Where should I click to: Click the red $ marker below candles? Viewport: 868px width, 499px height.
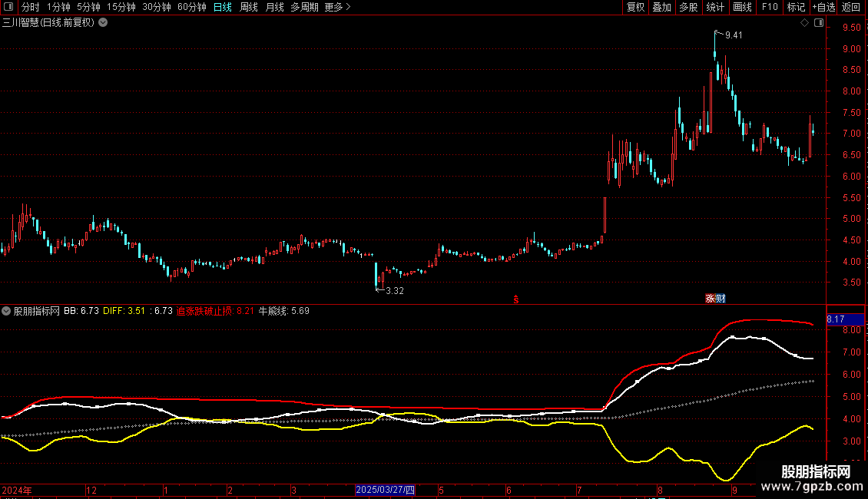pos(516,299)
